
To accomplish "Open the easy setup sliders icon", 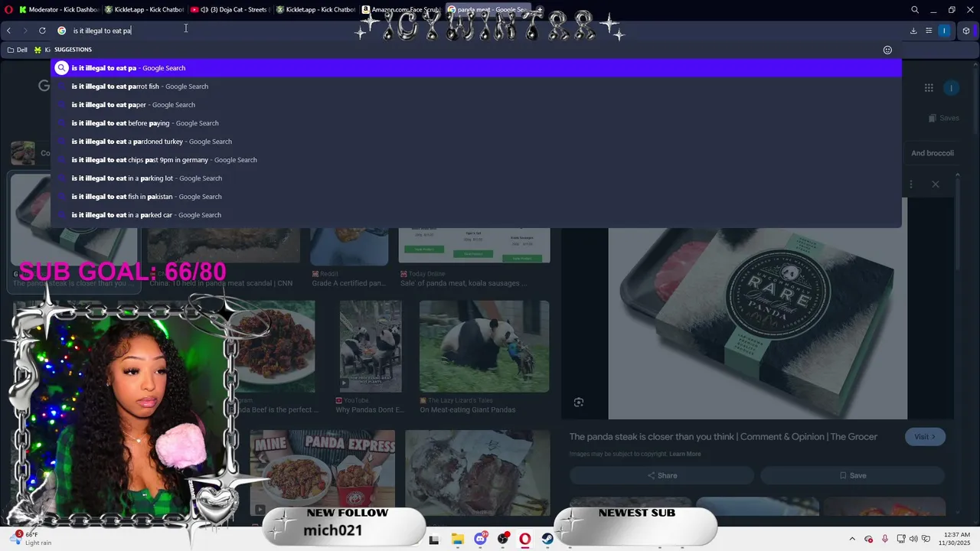I will pyautogui.click(x=929, y=31).
